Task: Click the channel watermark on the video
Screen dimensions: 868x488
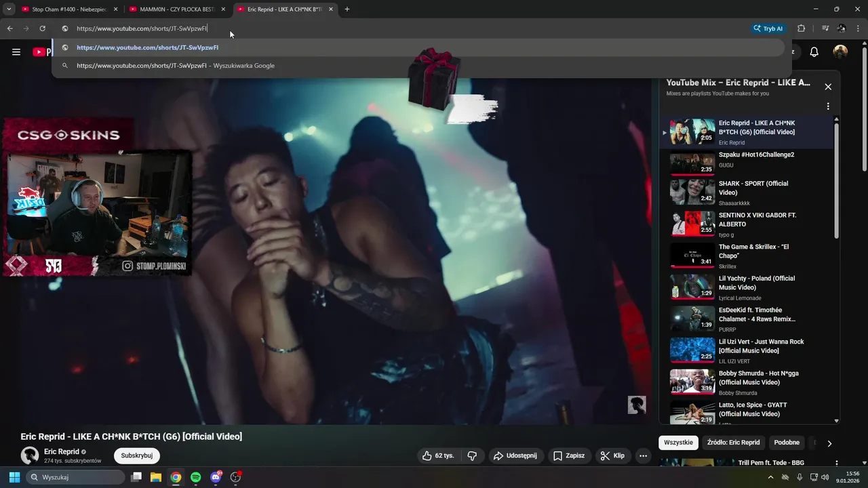Action: [x=637, y=405]
